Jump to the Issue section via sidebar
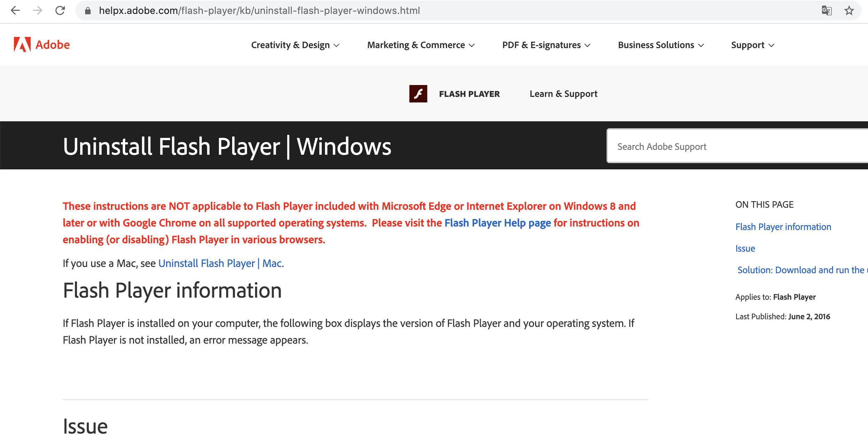Viewport: 868px width, 444px height. pyautogui.click(x=745, y=248)
